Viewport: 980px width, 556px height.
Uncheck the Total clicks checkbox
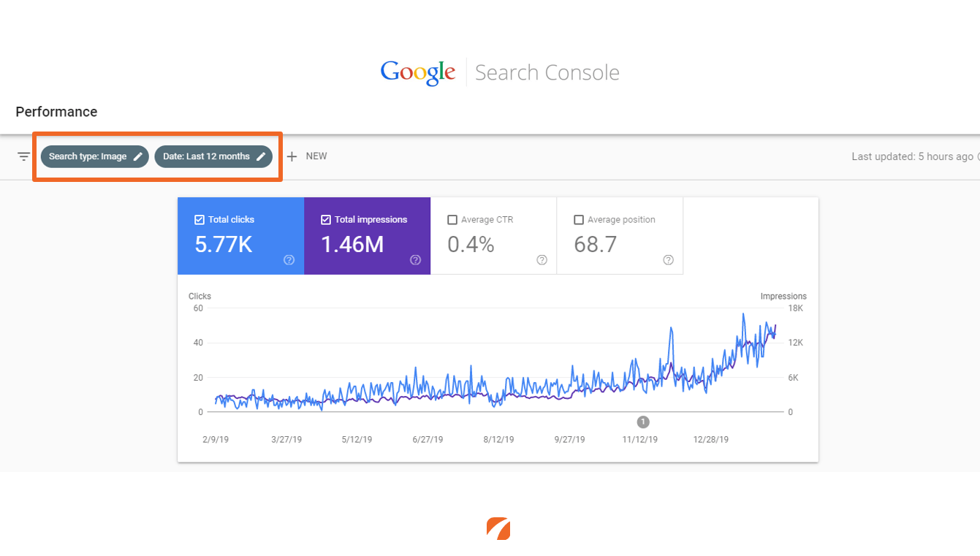pyautogui.click(x=200, y=219)
